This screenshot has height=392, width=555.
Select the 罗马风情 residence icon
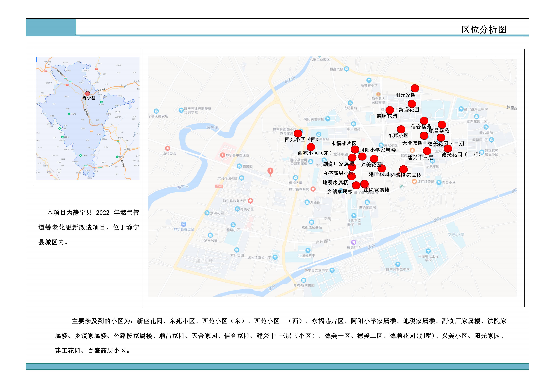(x=210, y=235)
